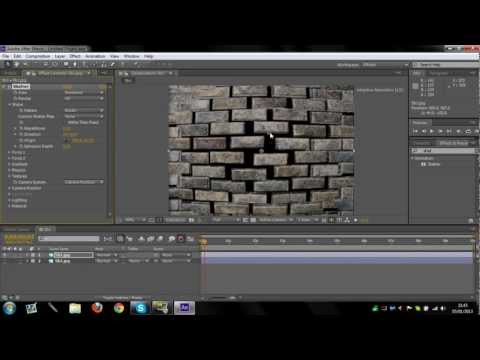
Task: Enable motion blur for timeline
Action: pos(160,239)
